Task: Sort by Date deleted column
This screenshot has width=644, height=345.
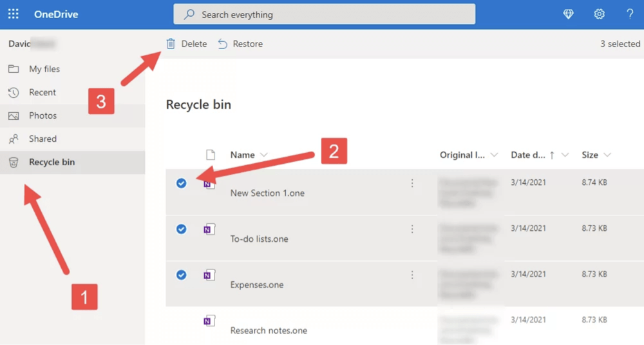Action: (528, 155)
